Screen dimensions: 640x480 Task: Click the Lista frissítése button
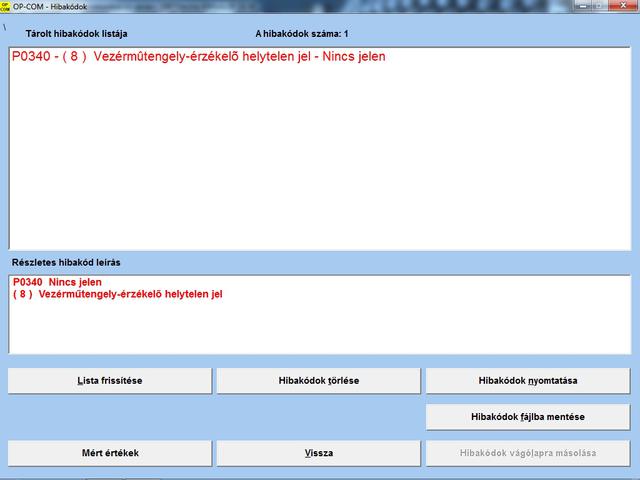click(x=110, y=381)
